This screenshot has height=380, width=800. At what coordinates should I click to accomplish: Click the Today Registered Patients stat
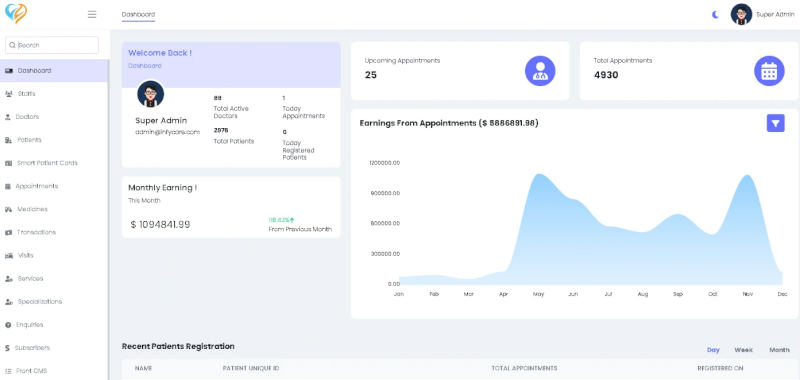pos(298,145)
